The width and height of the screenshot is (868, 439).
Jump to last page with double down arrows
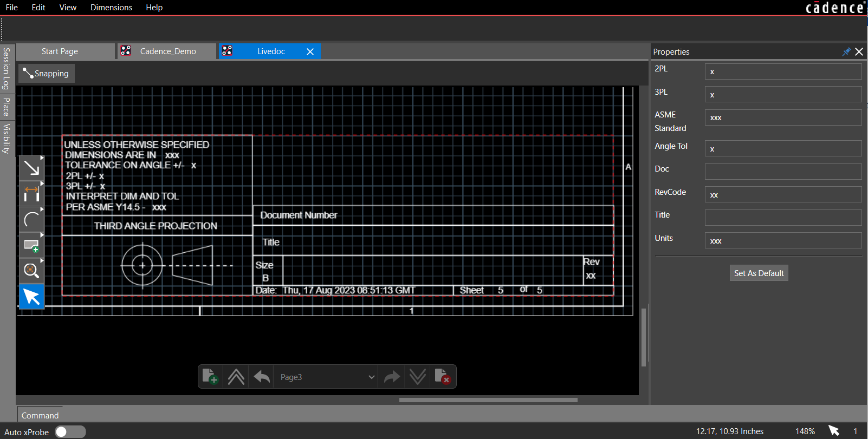click(x=417, y=377)
